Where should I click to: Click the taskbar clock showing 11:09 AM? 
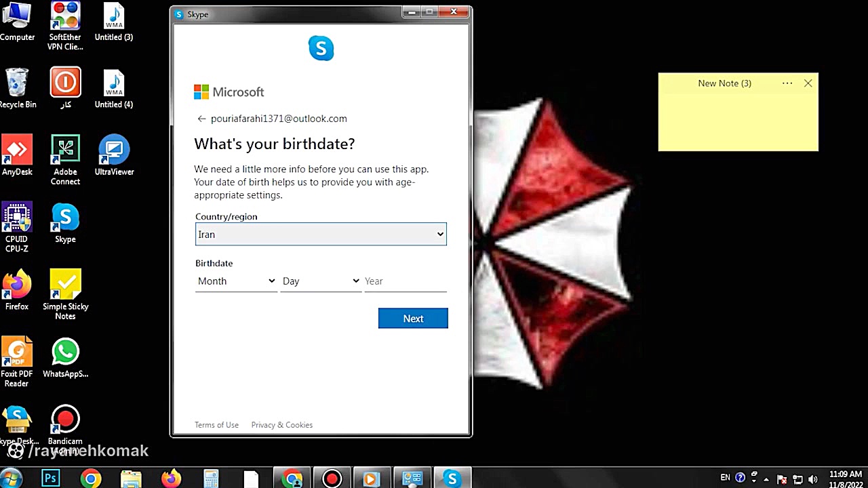(x=846, y=479)
